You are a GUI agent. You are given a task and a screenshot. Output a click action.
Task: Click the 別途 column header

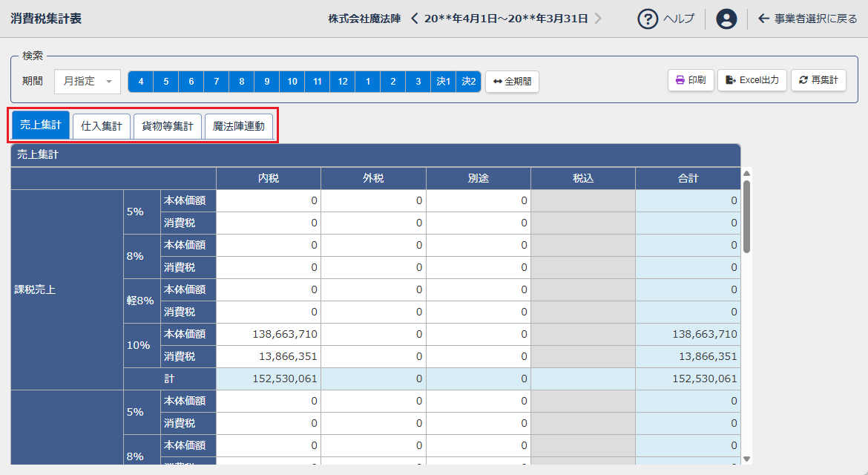[x=479, y=178]
